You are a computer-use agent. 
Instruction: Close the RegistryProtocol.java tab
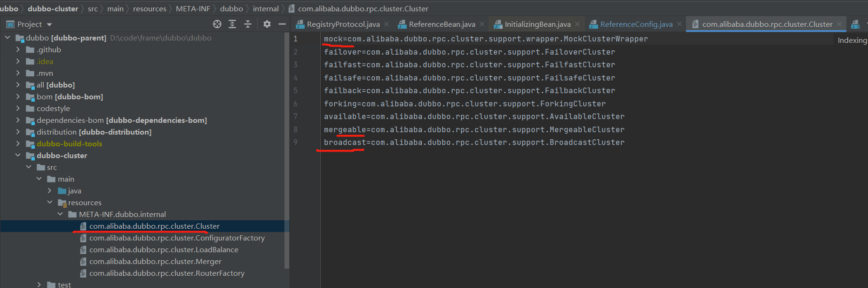point(387,24)
